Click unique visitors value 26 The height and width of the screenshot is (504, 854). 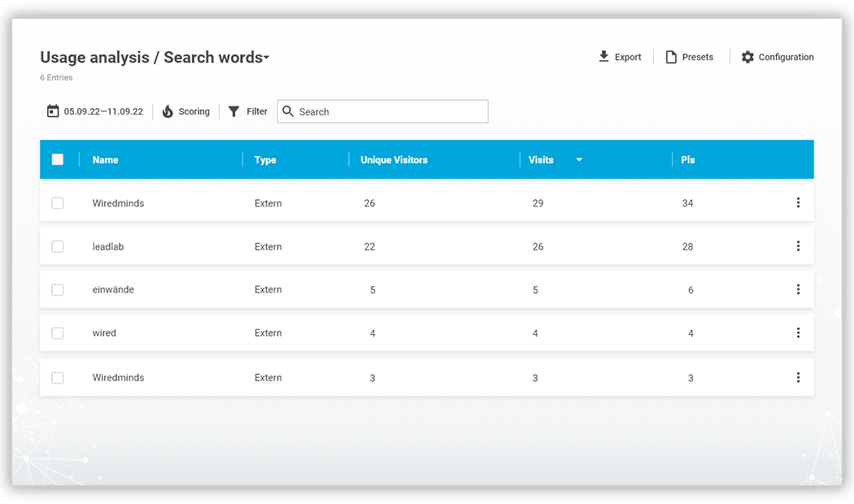click(x=369, y=203)
